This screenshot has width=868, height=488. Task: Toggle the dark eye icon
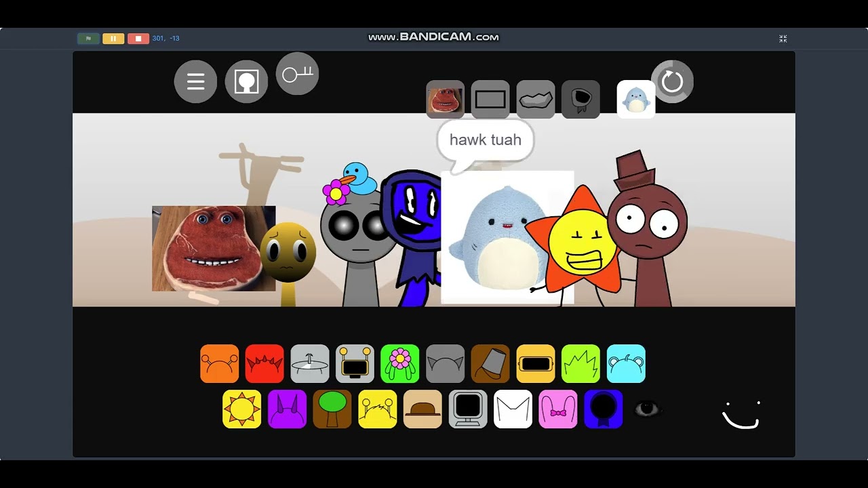(647, 409)
